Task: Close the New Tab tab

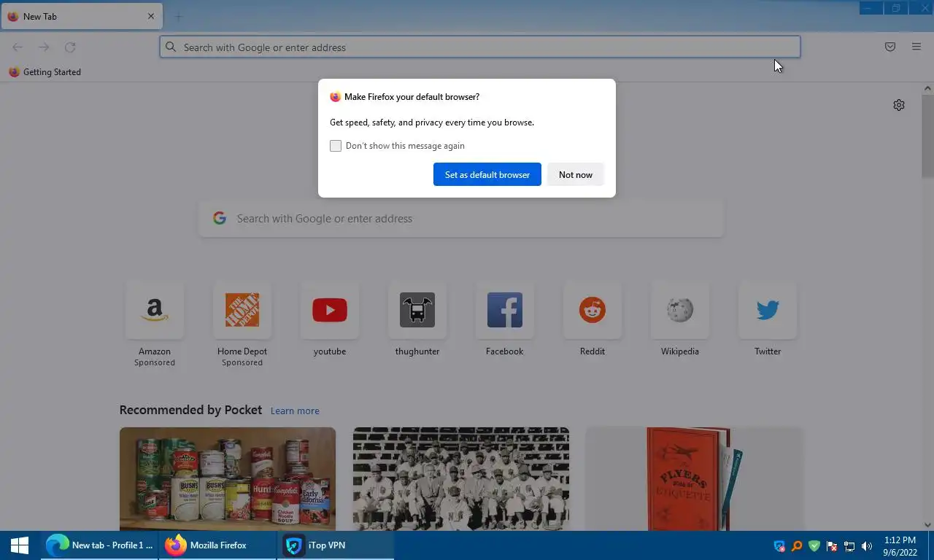Action: [151, 16]
